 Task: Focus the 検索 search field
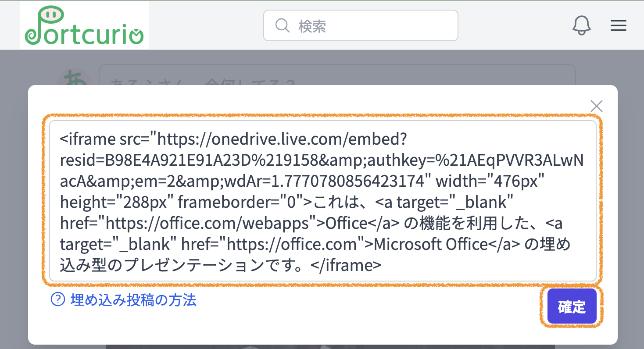click(x=361, y=25)
